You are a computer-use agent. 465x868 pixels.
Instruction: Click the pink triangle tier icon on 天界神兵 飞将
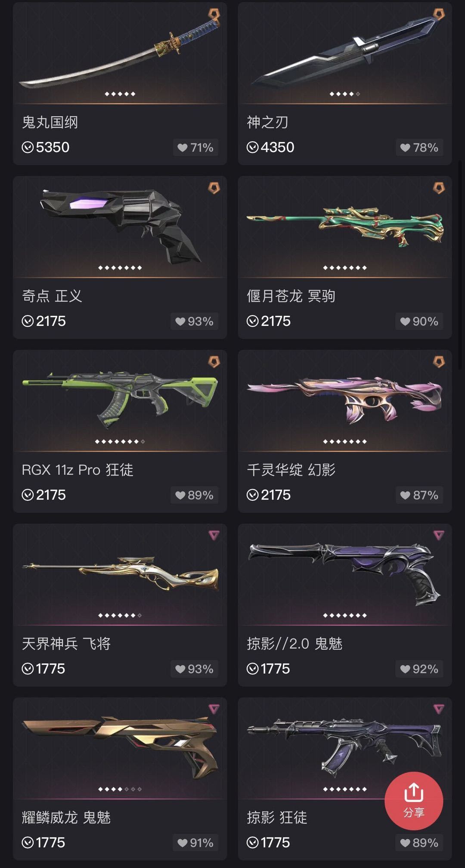click(214, 535)
